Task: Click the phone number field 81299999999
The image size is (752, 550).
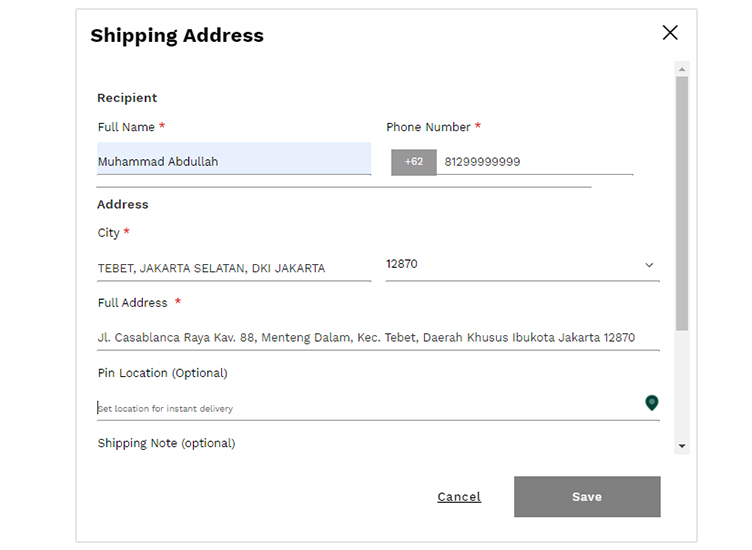Action: tap(535, 162)
